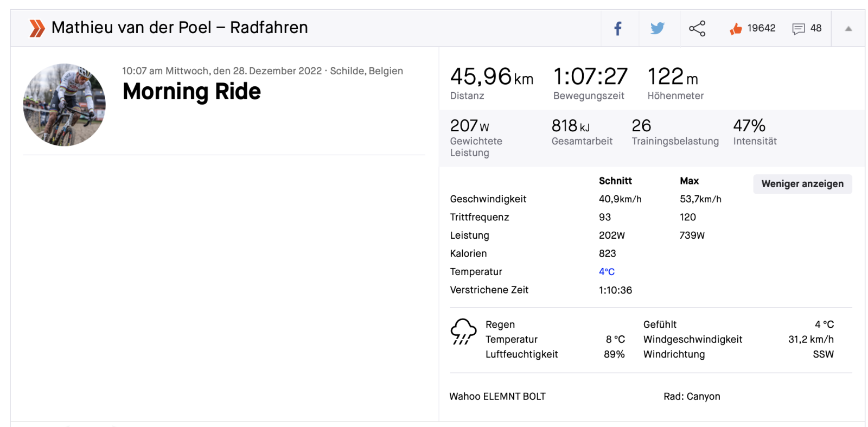Click the Weniger anzeigen button
Image resolution: width=868 pixels, height=427 pixels.
pyautogui.click(x=802, y=184)
